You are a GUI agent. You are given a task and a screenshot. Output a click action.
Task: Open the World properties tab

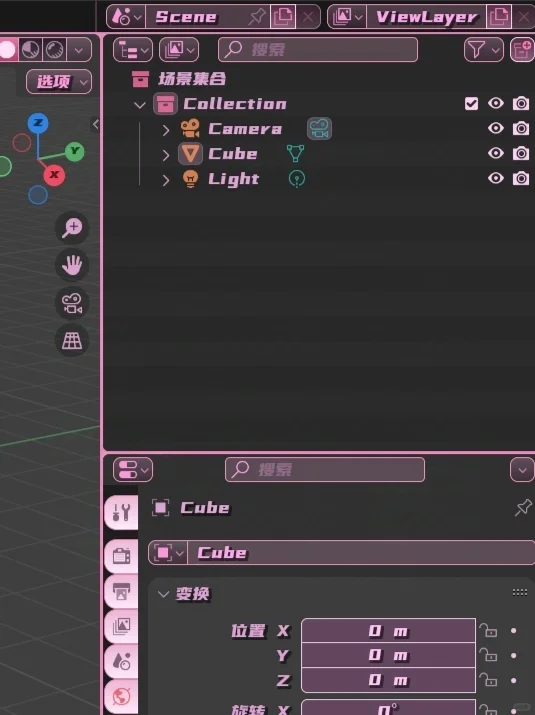(121, 697)
